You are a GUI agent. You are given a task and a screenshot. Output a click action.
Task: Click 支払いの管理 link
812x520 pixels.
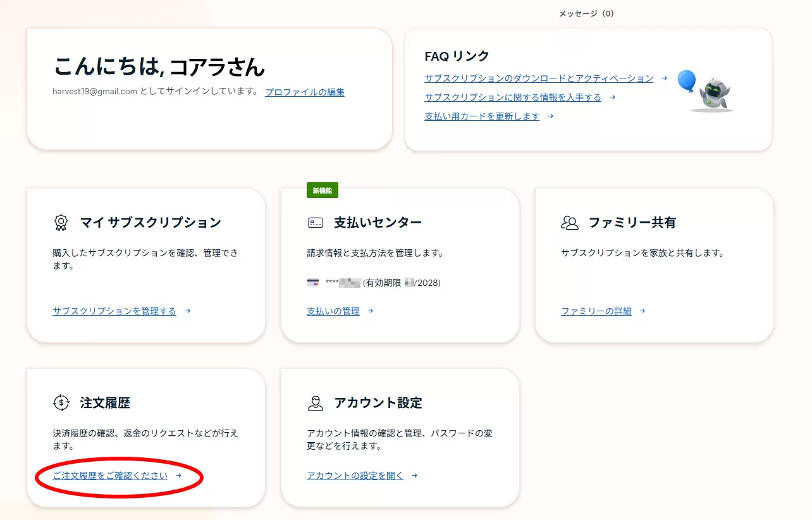(333, 311)
